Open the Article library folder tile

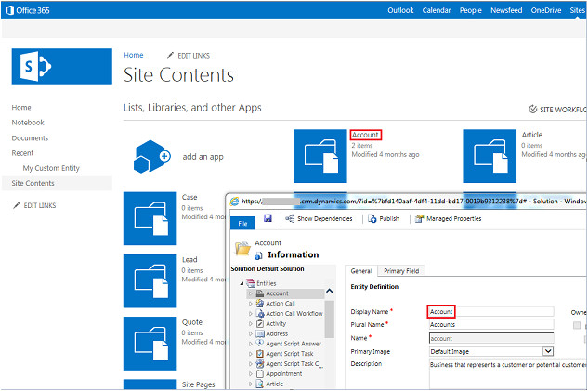pyautogui.click(x=490, y=156)
